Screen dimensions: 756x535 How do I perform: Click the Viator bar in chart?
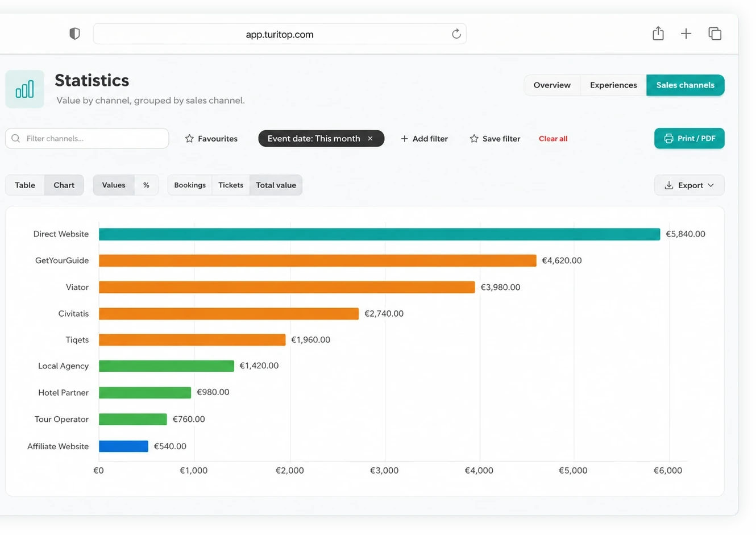287,287
